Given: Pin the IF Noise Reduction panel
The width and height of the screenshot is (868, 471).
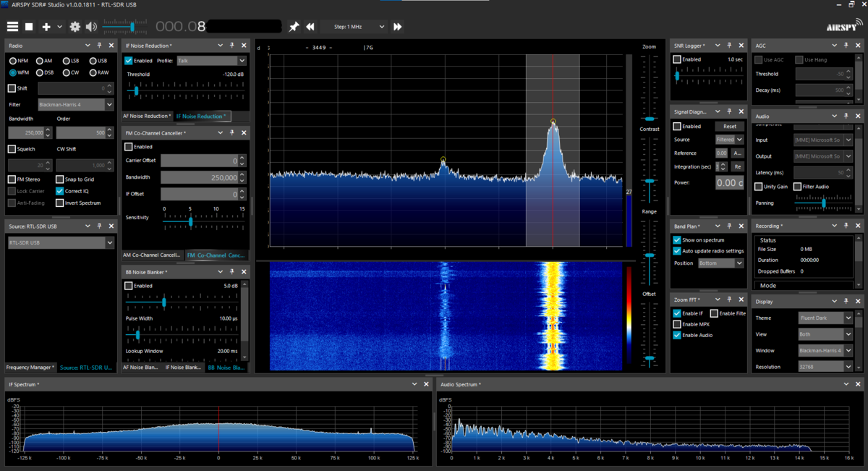Looking at the screenshot, I should coord(232,46).
